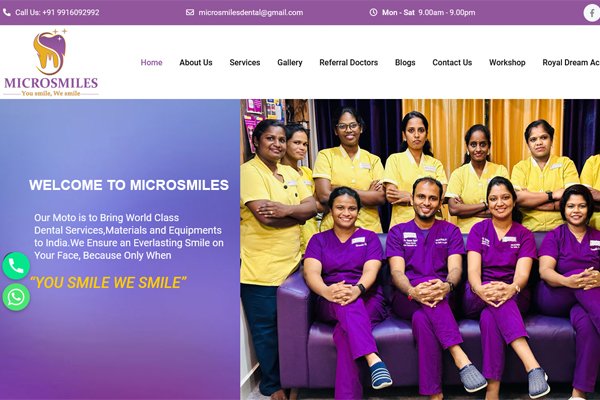
Task: Open the Services menu
Action: [245, 62]
